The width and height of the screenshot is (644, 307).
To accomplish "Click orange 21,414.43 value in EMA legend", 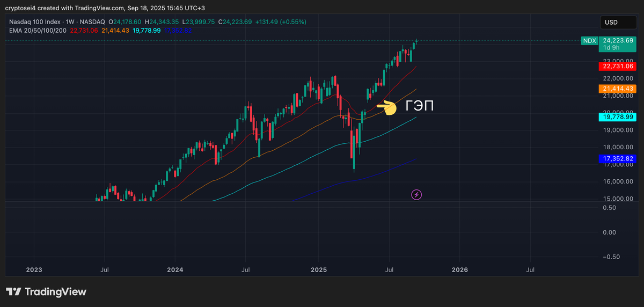I will [x=115, y=31].
